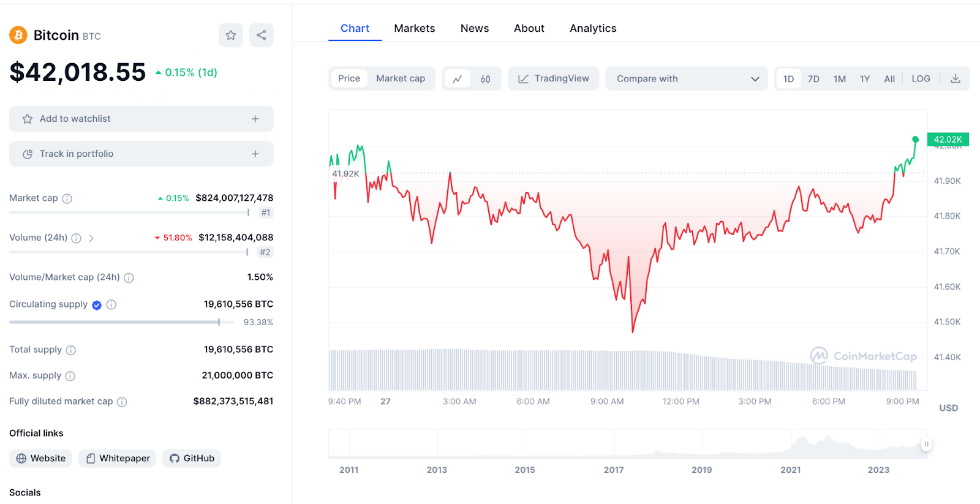
Task: Switch chart to Market cap view
Action: 401,78
